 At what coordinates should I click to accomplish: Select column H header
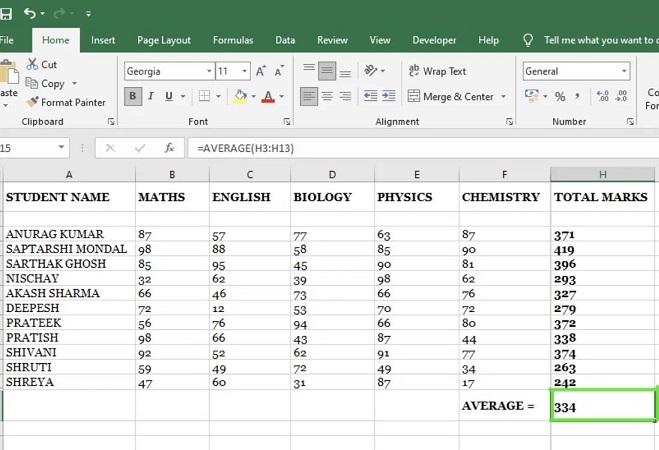(x=603, y=174)
